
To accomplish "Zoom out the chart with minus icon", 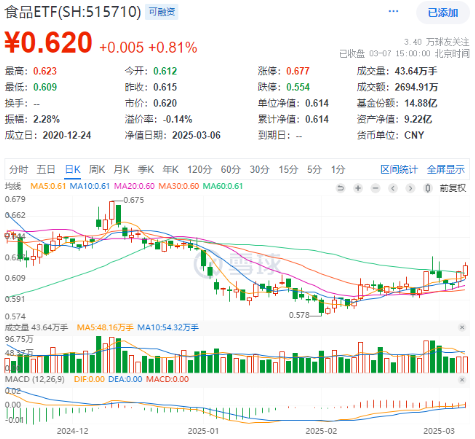I will click(x=375, y=188).
